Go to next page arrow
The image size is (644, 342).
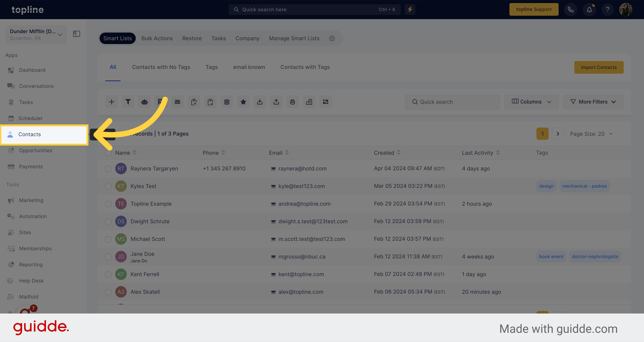click(558, 134)
